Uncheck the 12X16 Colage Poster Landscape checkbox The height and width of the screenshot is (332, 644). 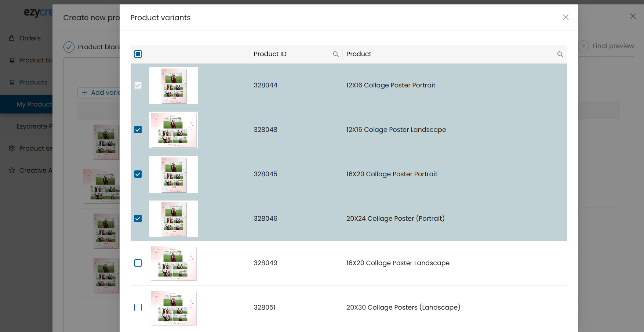tap(138, 130)
